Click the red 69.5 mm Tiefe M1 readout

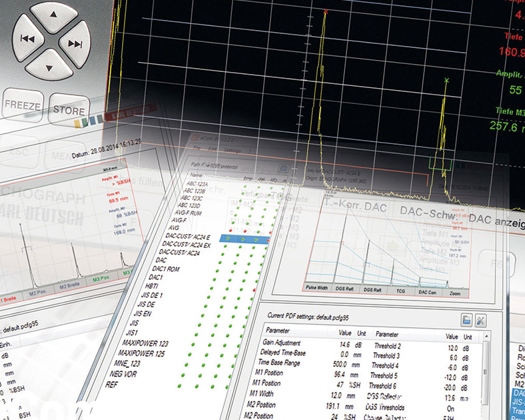[x=119, y=200]
